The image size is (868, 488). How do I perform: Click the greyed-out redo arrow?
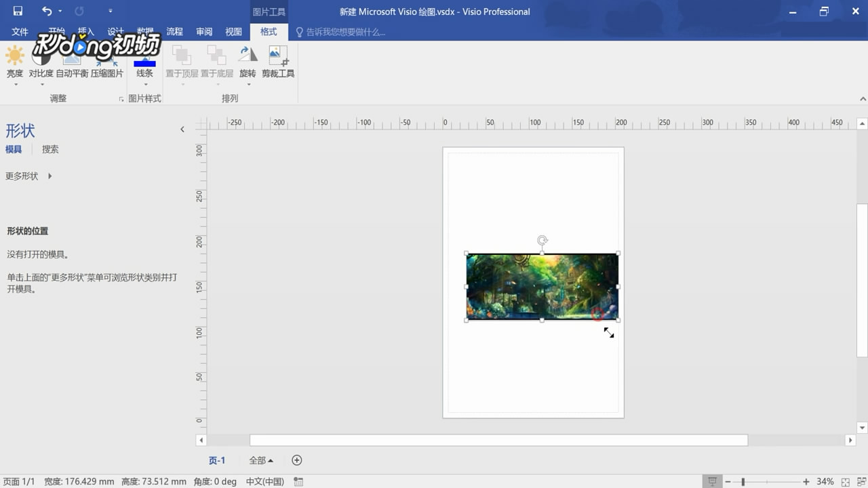click(79, 11)
